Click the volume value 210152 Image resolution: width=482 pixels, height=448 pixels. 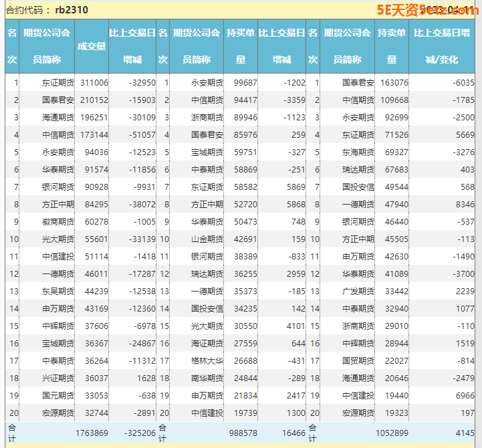coord(94,100)
